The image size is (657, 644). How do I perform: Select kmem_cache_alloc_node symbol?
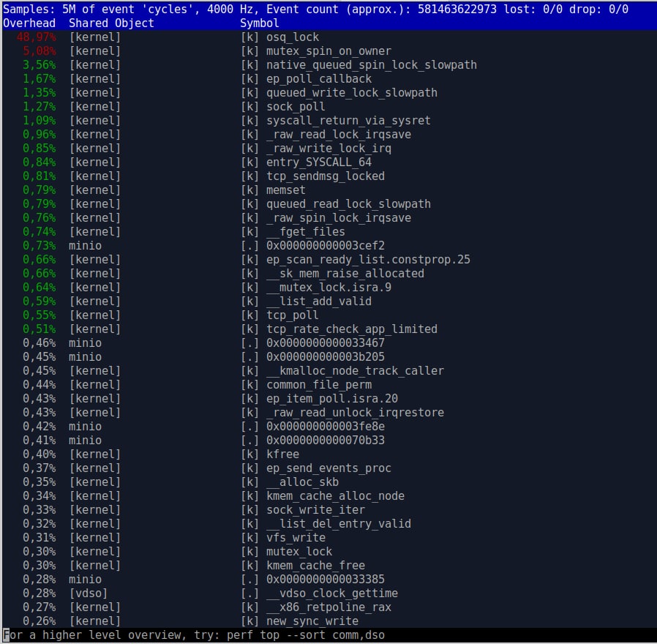[x=335, y=496]
